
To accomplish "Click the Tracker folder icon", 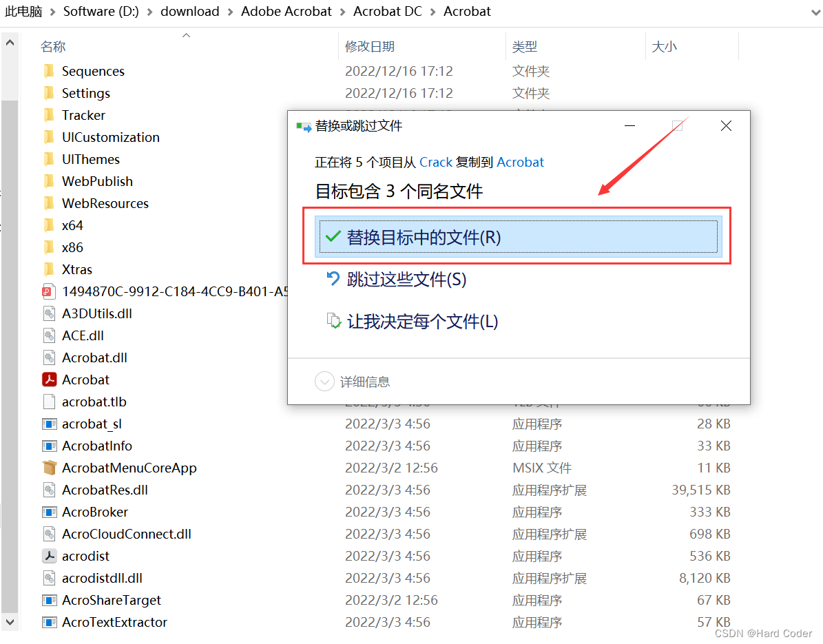I will click(x=49, y=115).
